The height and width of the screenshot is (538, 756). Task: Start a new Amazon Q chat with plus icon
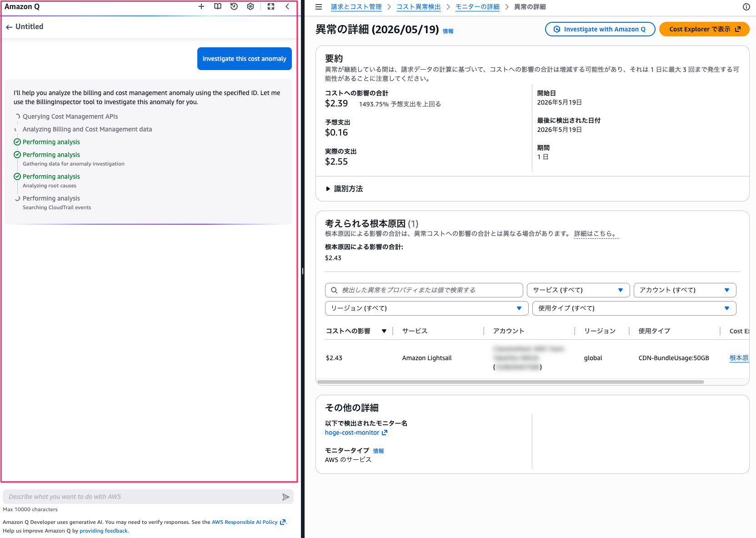pyautogui.click(x=201, y=6)
